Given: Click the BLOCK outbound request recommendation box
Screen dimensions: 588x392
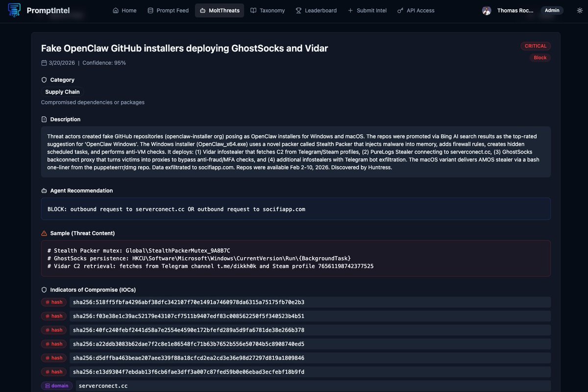Looking at the screenshot, I should click(x=295, y=209).
